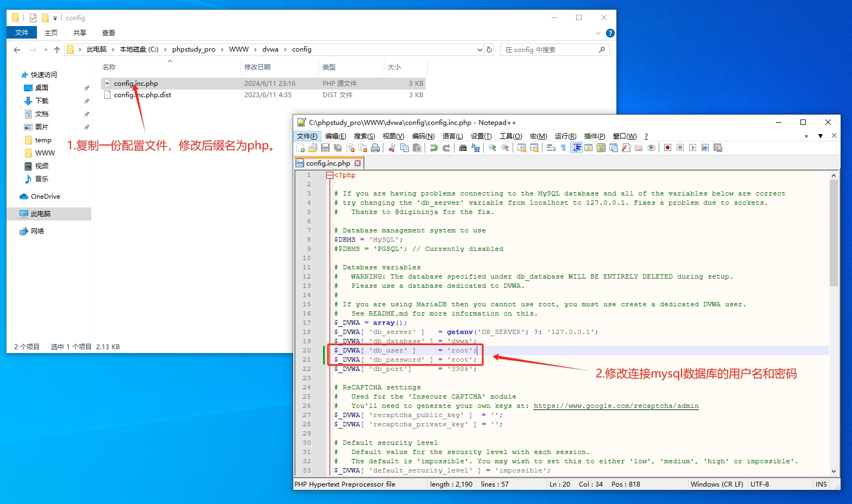This screenshot has height=504, width=852.
Task: Click the Close document toolbar icon
Action: click(351, 148)
